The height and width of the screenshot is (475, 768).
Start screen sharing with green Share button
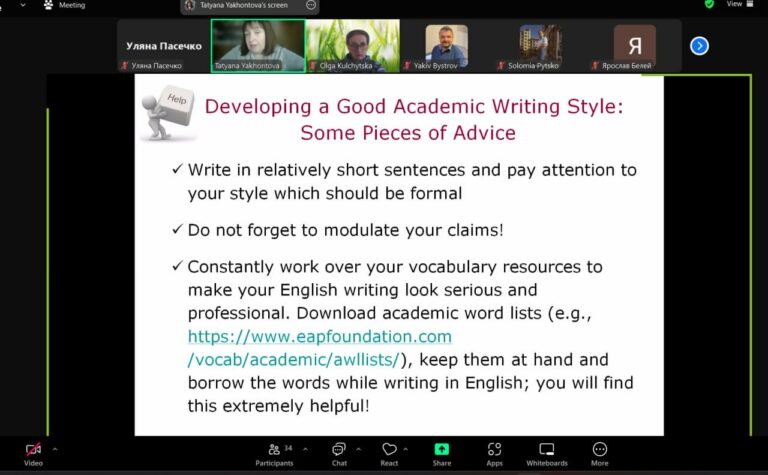coord(442,454)
